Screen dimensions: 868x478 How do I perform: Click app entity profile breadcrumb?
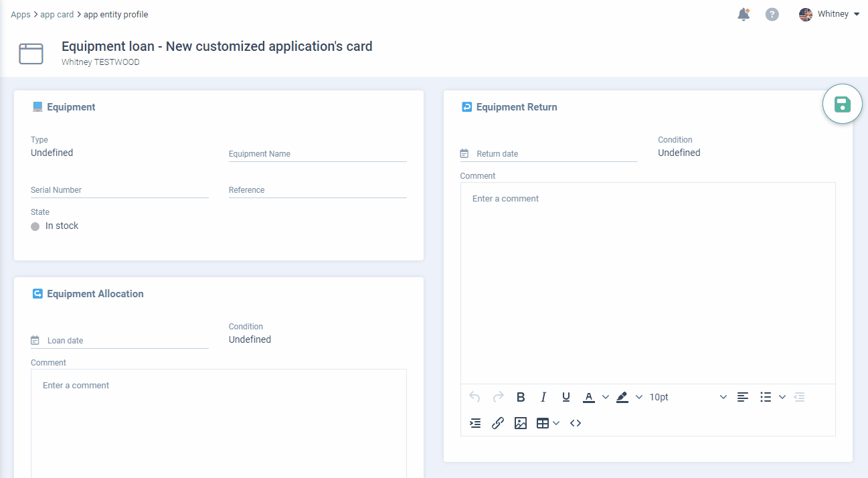click(x=116, y=14)
